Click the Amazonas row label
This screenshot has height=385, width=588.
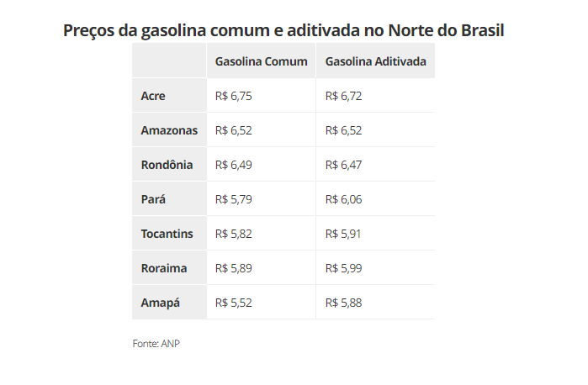tap(169, 130)
